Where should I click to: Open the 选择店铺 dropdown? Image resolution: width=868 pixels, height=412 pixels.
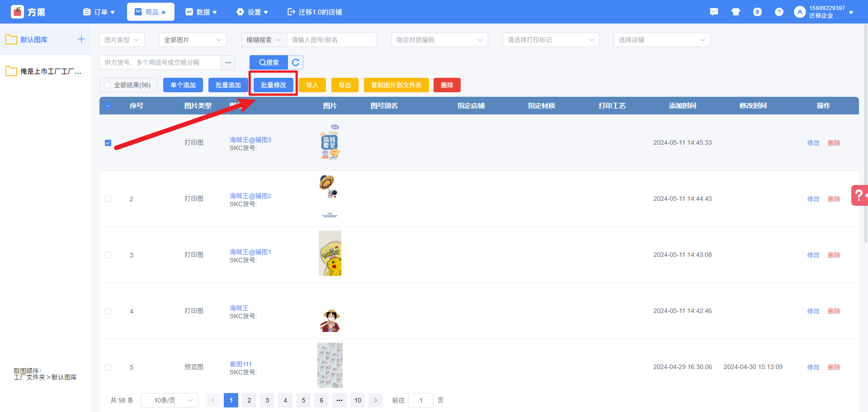pyautogui.click(x=662, y=40)
